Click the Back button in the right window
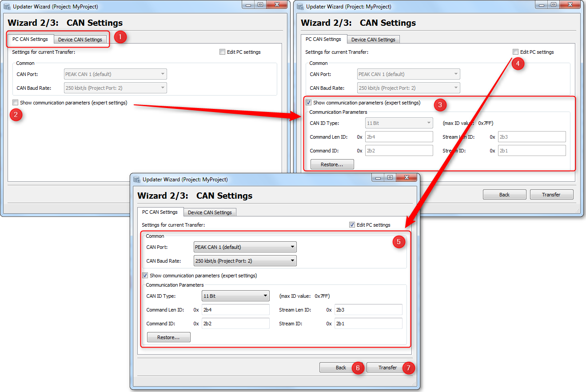The height and width of the screenshot is (392, 586). [x=504, y=194]
